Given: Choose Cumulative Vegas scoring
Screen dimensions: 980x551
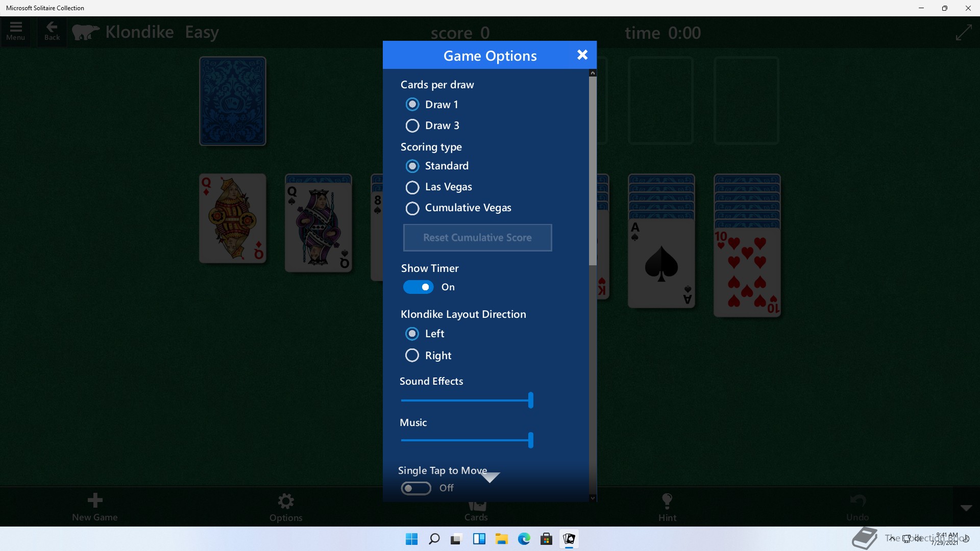Looking at the screenshot, I should 412,208.
